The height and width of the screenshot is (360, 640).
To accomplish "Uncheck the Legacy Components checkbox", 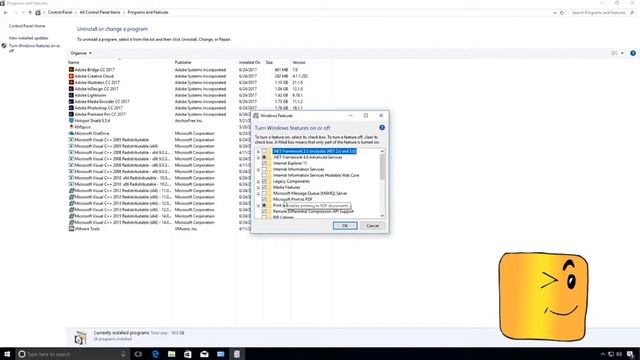I will click(x=264, y=181).
